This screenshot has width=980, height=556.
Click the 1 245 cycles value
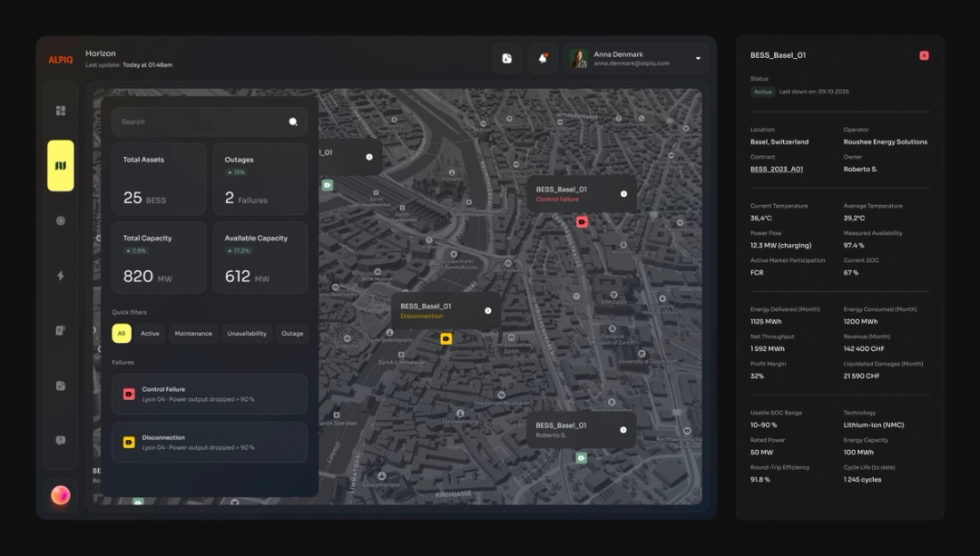[863, 480]
